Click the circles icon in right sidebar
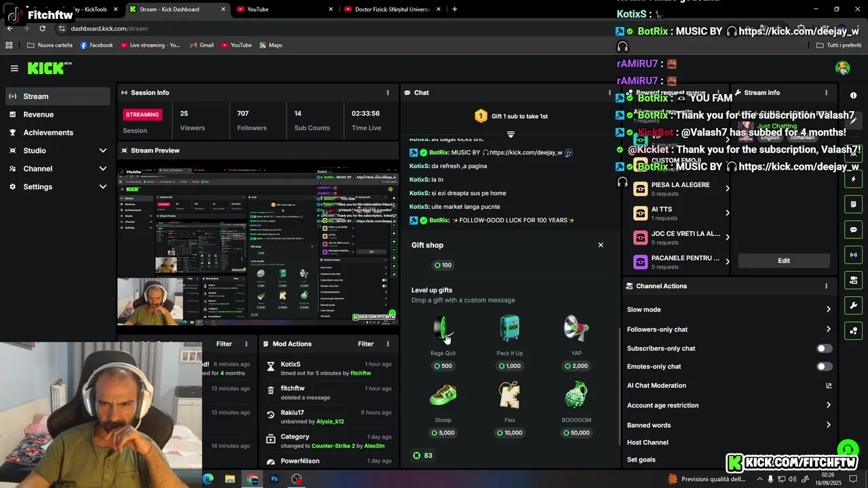868x488 pixels. (x=854, y=331)
